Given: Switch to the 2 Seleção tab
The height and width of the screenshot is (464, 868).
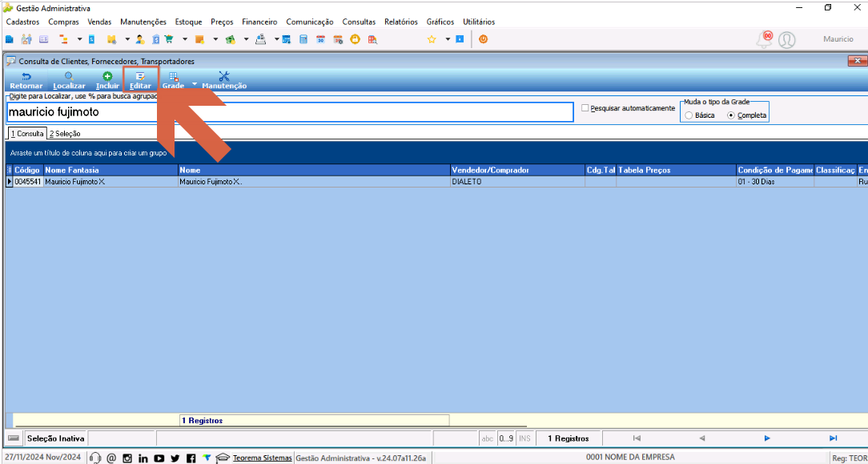Looking at the screenshot, I should (65, 134).
